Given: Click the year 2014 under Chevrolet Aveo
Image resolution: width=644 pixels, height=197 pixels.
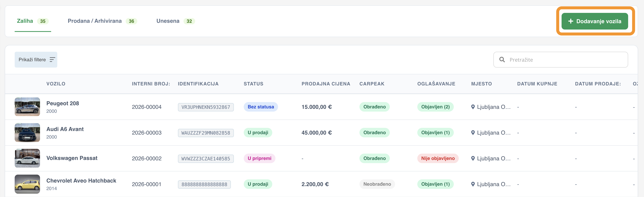Looking at the screenshot, I should click(52, 188).
